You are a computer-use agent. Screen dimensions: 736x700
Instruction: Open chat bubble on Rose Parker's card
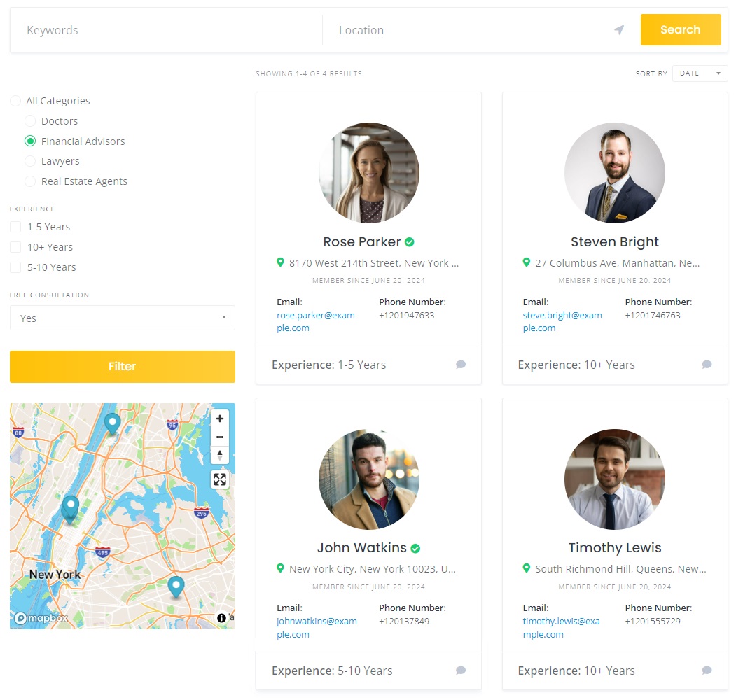[461, 365]
